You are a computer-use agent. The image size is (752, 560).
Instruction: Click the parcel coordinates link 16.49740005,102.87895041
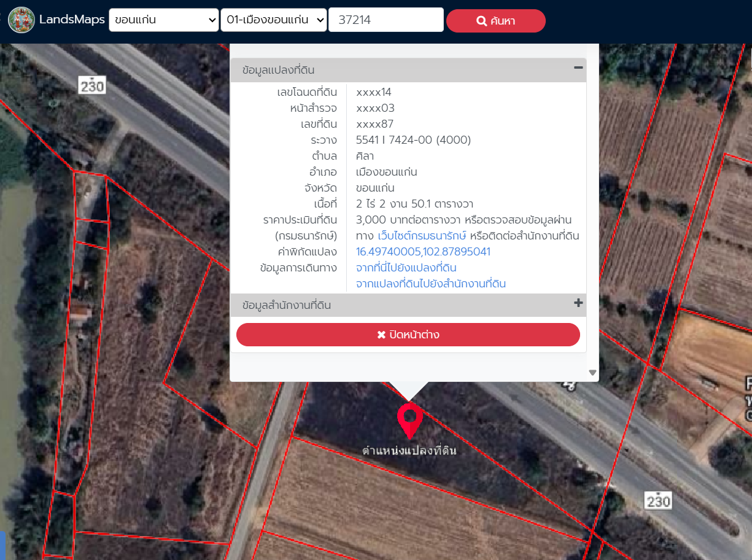coord(423,252)
